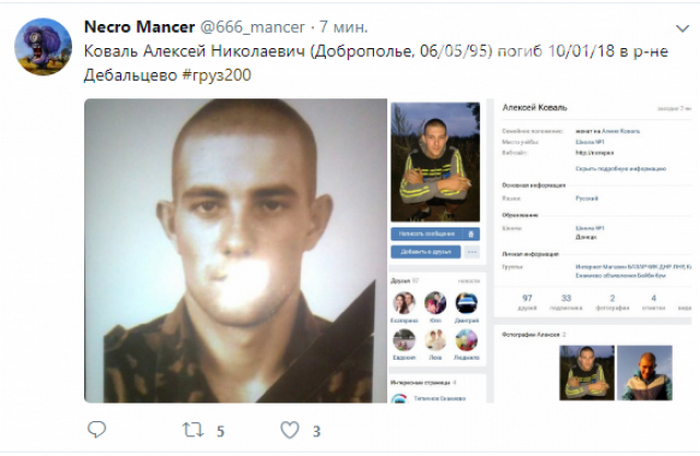This screenshot has width=700, height=456.
Task: Click the Скрыть подробную информацию link
Action: click(621, 168)
